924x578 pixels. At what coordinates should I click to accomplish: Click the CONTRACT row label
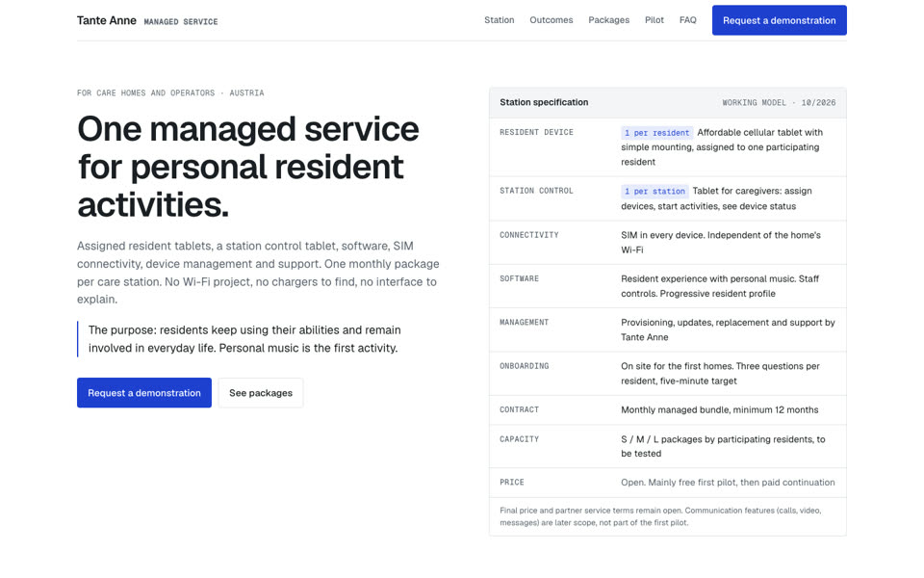click(519, 409)
